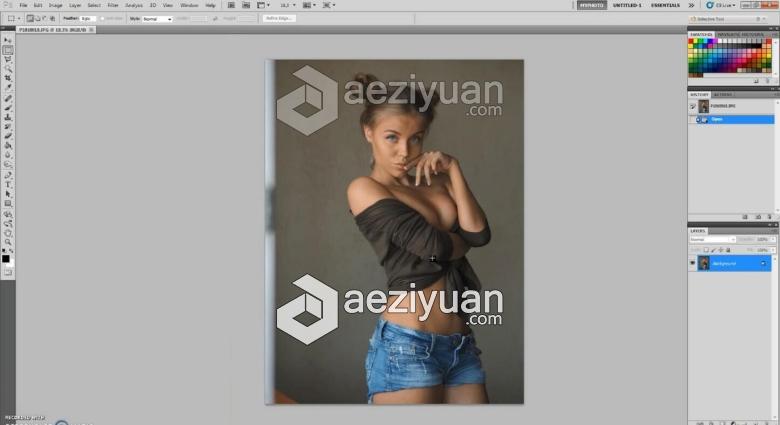780x425 pixels.
Task: Open the CS Live dropdown
Action: coord(720,5)
